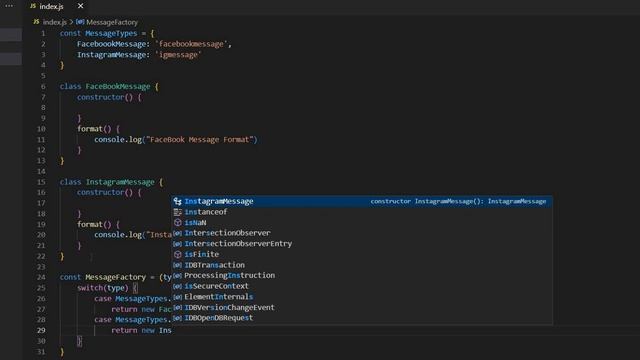Click 'InstagramMessage' key on line 3

click(x=111, y=55)
